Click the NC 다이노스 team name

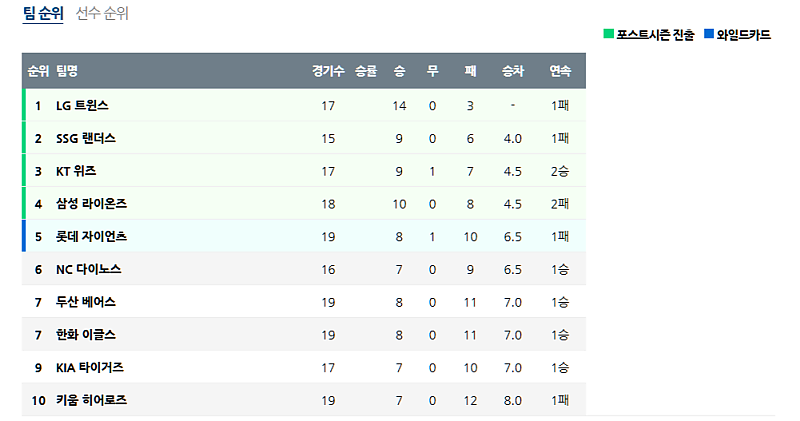pyautogui.click(x=86, y=270)
